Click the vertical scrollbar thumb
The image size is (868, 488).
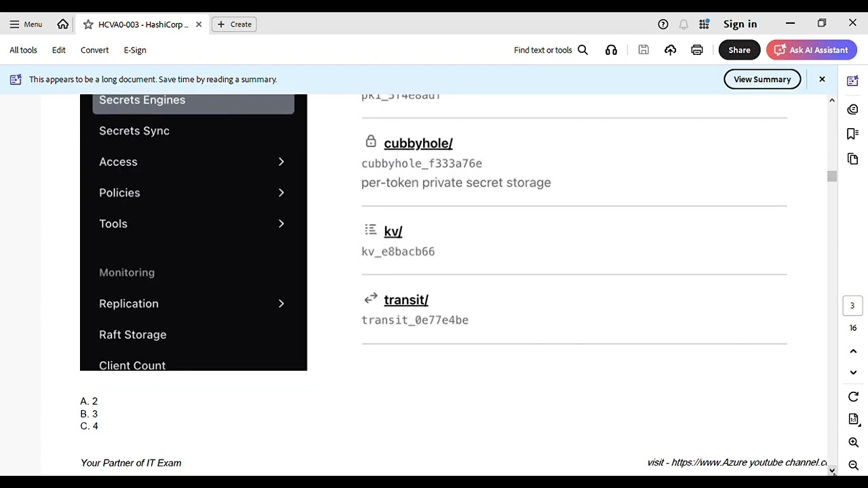tap(832, 176)
